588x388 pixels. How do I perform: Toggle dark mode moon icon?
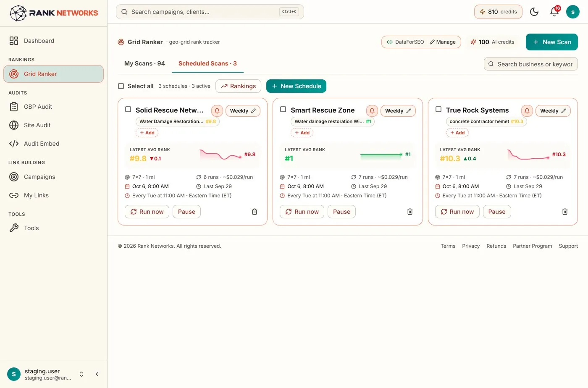click(x=534, y=12)
